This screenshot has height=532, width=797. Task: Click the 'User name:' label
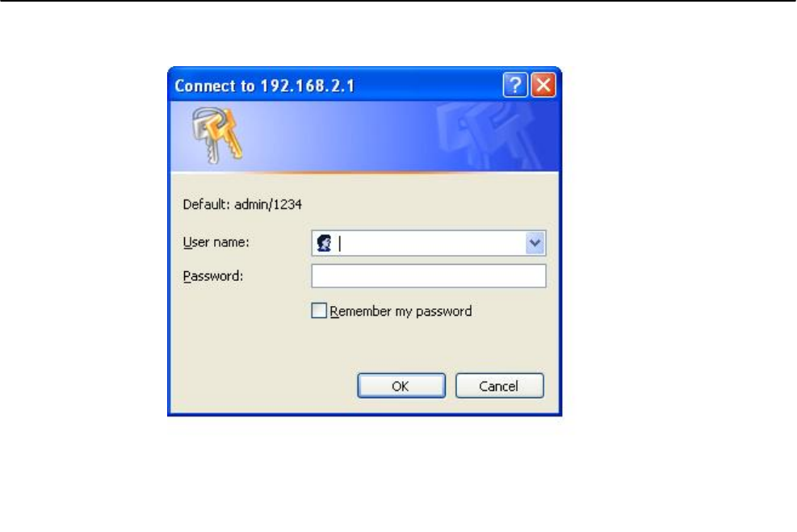tap(216, 242)
